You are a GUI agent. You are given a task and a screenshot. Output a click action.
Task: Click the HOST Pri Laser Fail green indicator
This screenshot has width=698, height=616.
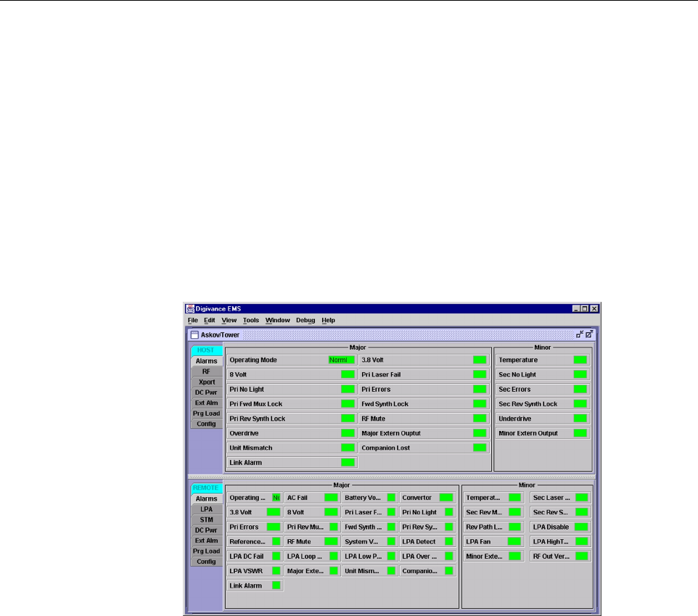[480, 374]
